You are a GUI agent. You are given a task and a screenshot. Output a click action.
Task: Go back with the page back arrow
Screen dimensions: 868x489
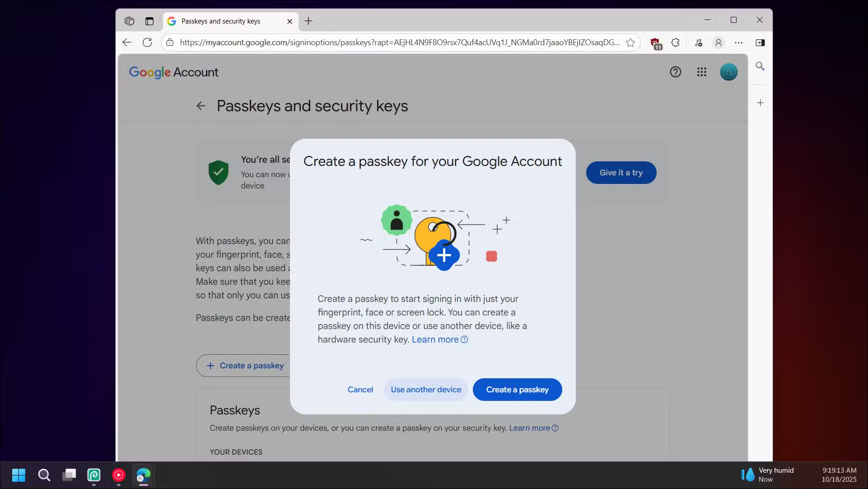(201, 106)
